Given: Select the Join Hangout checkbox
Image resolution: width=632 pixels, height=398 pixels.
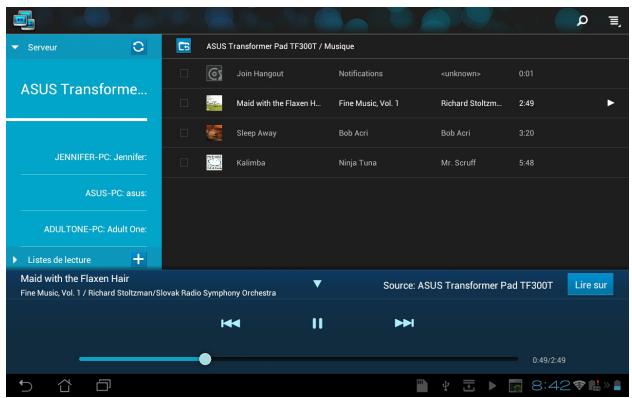Looking at the screenshot, I should (x=184, y=73).
